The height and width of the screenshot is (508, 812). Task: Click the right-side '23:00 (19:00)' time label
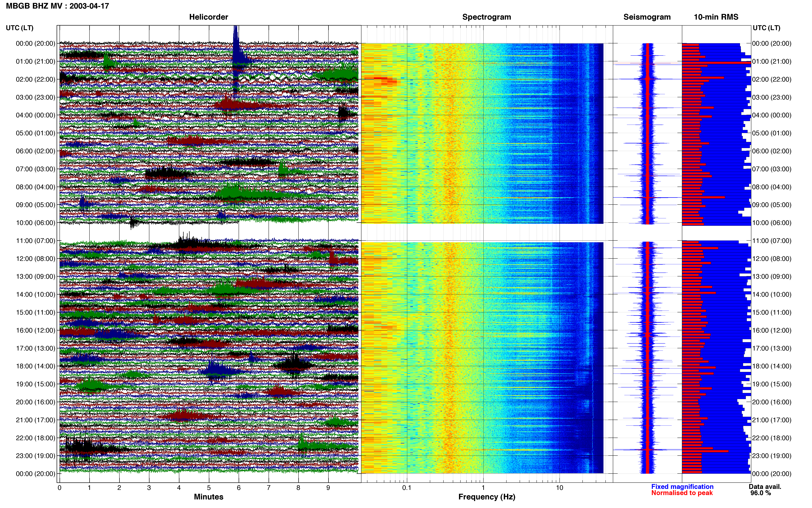[772, 456]
